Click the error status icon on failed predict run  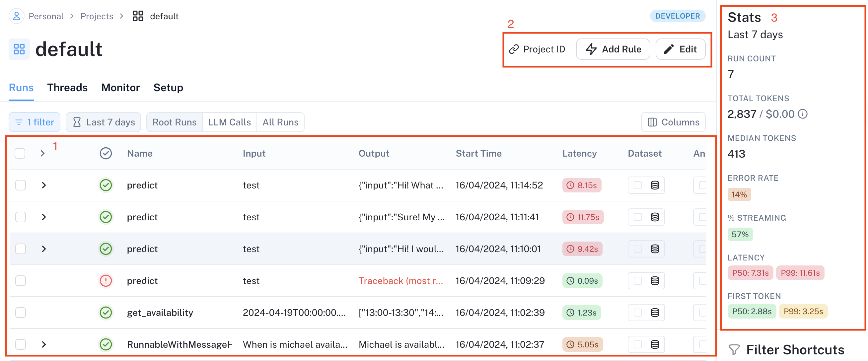coord(106,280)
